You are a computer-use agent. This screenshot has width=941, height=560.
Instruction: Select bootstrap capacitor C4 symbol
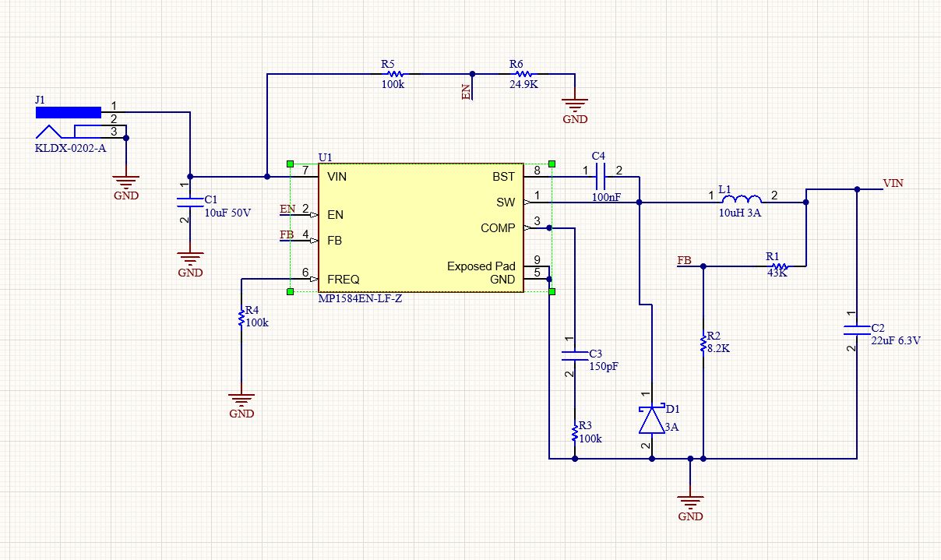tap(602, 178)
